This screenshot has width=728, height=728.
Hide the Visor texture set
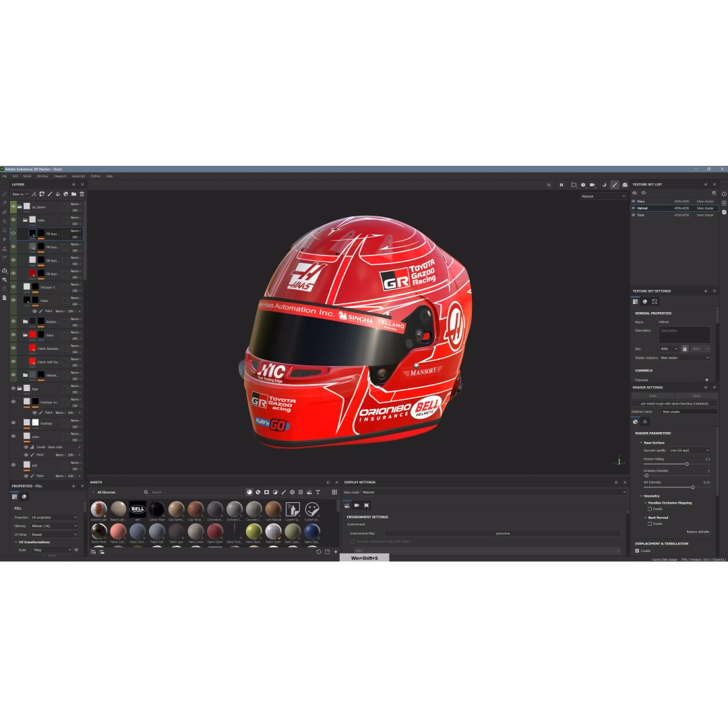(633, 215)
